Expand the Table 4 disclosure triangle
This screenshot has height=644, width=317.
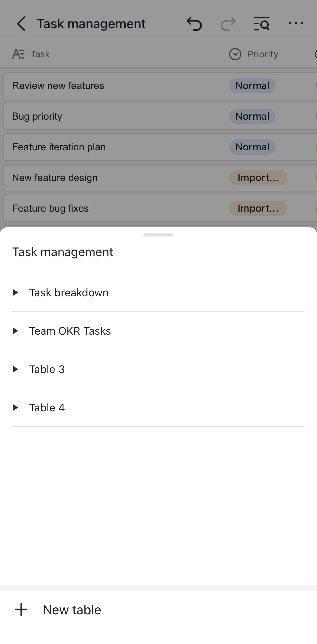click(15, 408)
